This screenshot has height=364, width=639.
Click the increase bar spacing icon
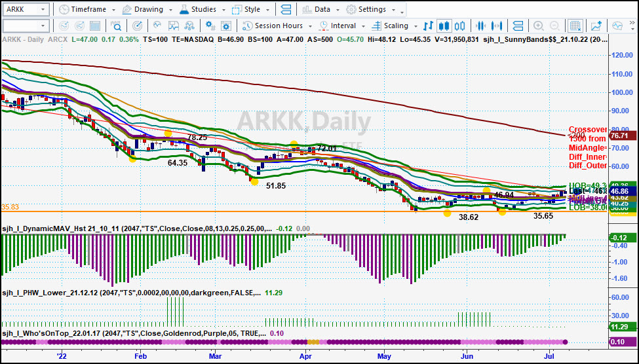(496, 26)
